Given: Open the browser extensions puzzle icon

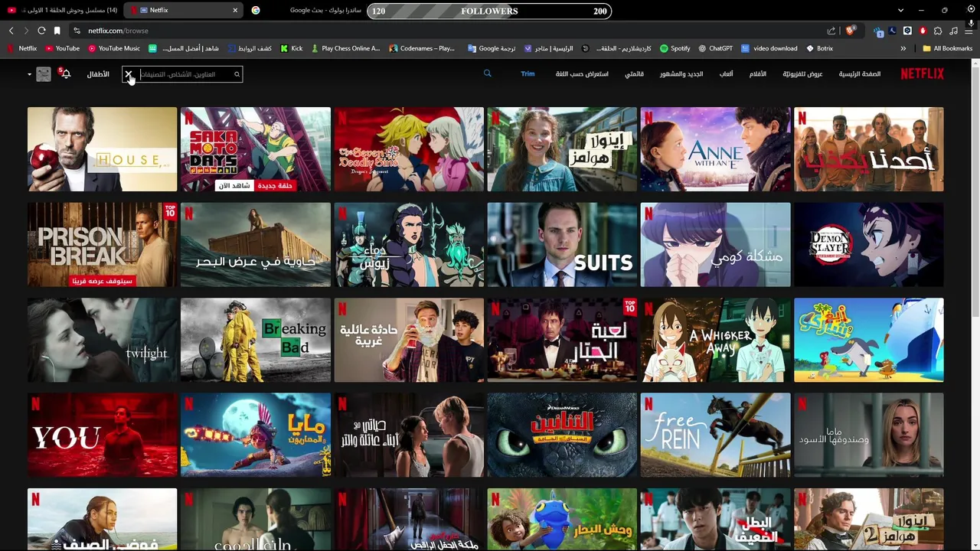Looking at the screenshot, I should coord(938,31).
